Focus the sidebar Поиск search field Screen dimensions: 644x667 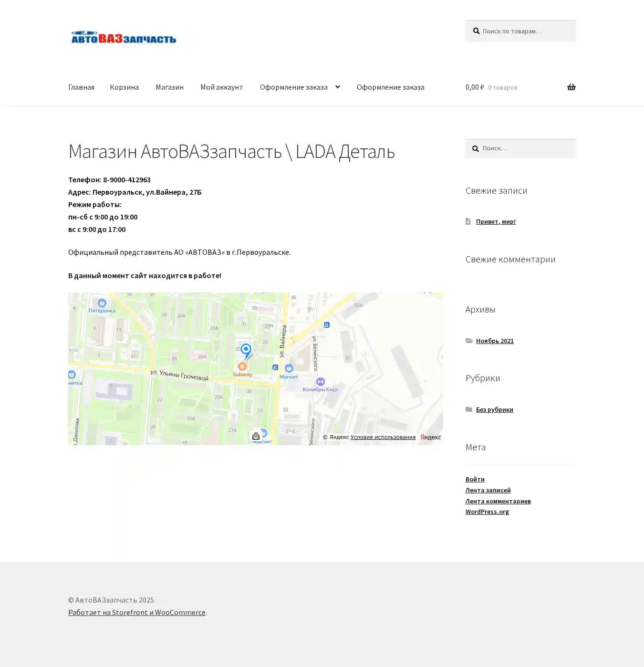(525, 148)
